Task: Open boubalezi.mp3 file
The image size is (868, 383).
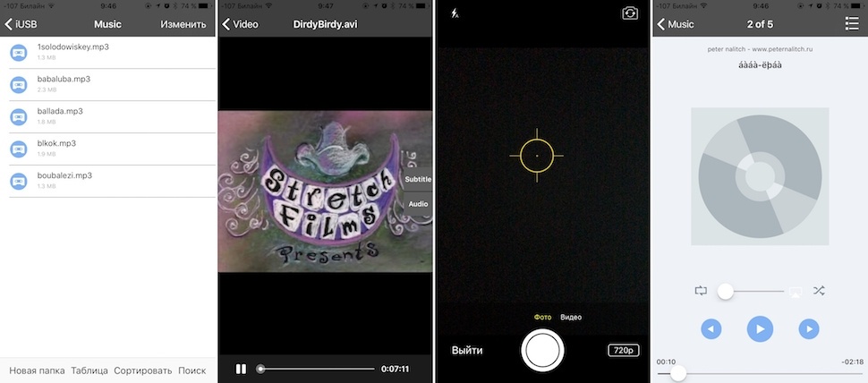Action: click(107, 181)
